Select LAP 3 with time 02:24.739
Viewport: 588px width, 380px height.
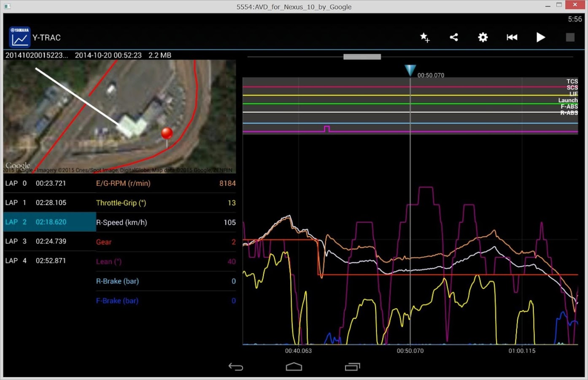[x=49, y=241]
